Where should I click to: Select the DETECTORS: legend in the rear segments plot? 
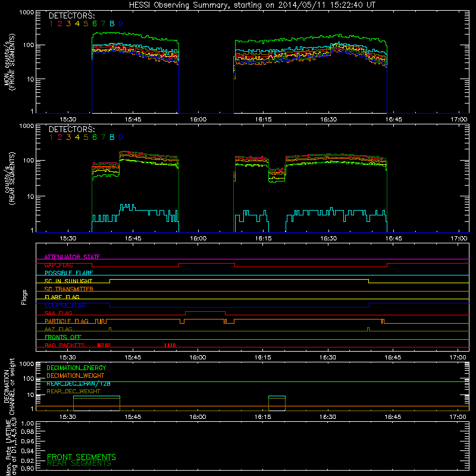(x=72, y=130)
